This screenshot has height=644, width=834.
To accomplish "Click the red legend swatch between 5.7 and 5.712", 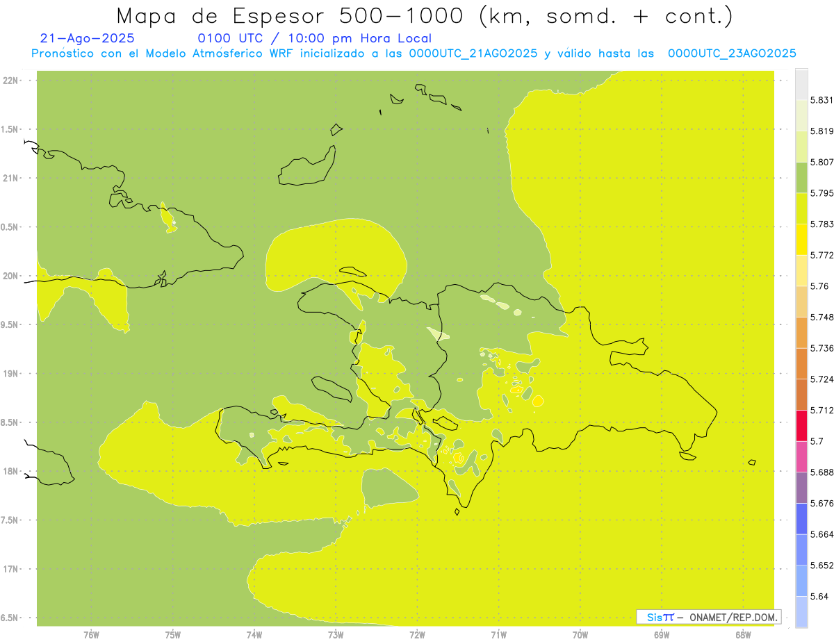I will (801, 425).
